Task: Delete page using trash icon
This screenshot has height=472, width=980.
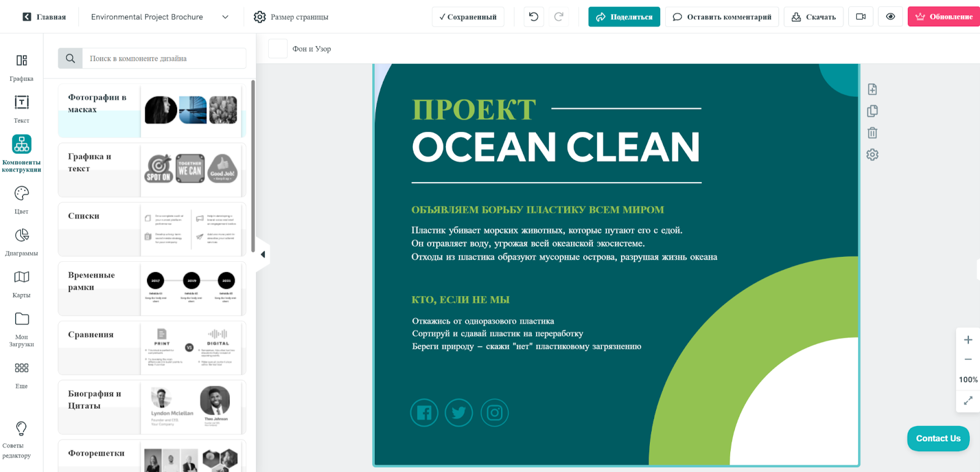Action: 872,133
